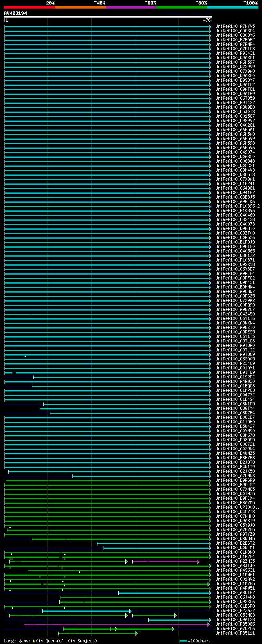Screen dimensions: 262x644
Task: Select label UniRef100_A6H5A1
Action: click(x=235, y=130)
